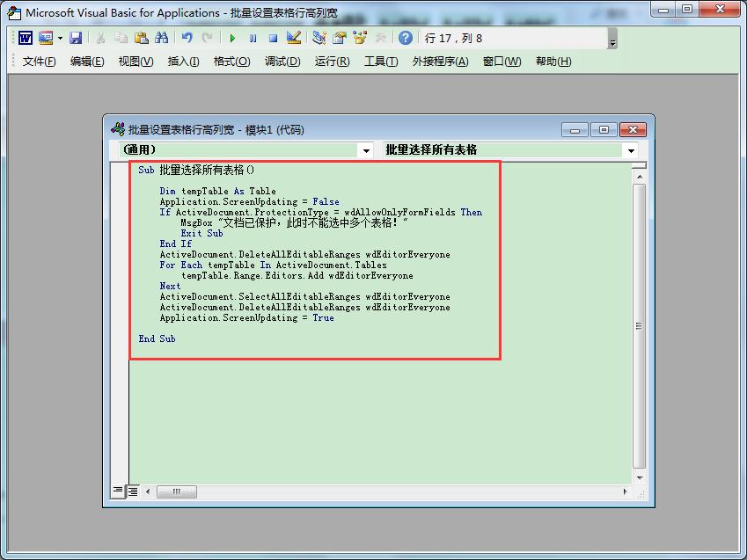This screenshot has width=747, height=560.
Task: Open the 调试(D) menu
Action: click(x=280, y=62)
